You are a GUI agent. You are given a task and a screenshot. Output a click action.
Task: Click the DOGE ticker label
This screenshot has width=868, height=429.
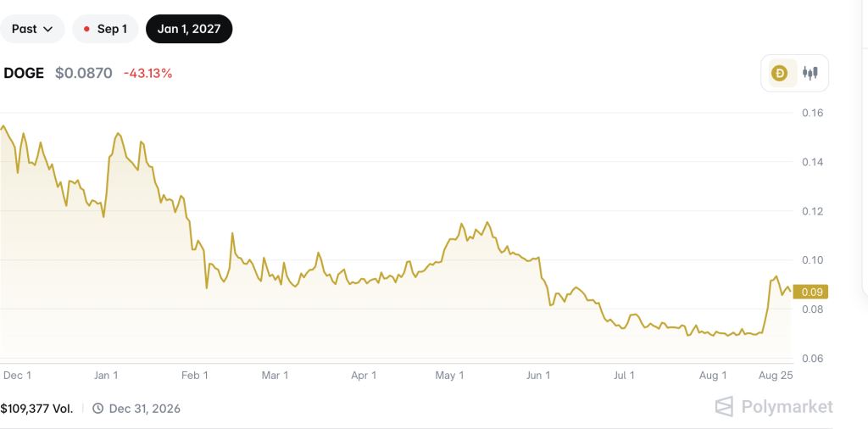click(x=24, y=73)
